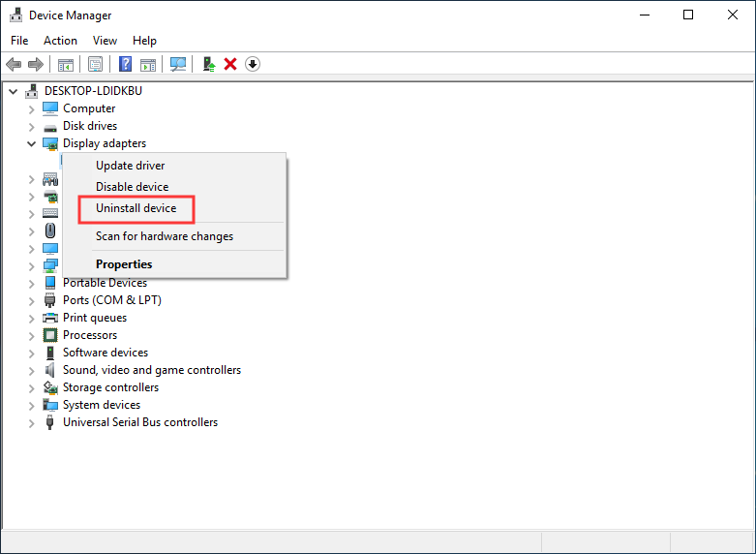Expand the Storage controllers chevron
Image resolution: width=756 pixels, height=554 pixels.
click(x=31, y=388)
